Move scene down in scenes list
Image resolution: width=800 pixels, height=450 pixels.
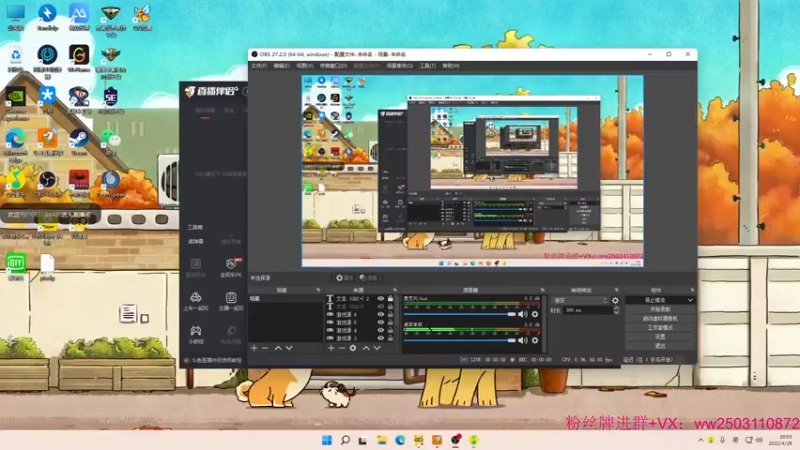289,348
